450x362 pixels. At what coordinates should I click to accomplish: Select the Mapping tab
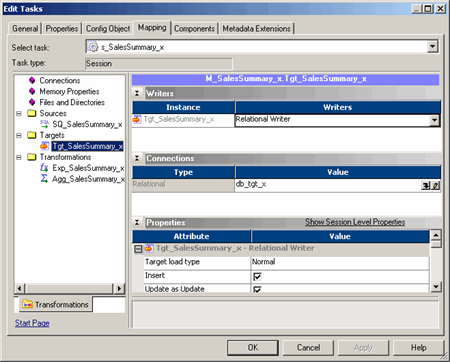click(152, 28)
